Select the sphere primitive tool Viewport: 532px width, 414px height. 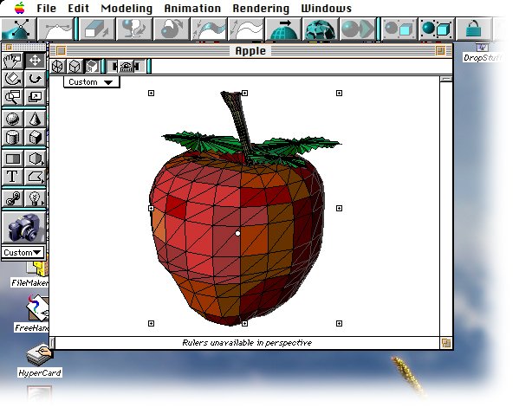click(x=13, y=119)
